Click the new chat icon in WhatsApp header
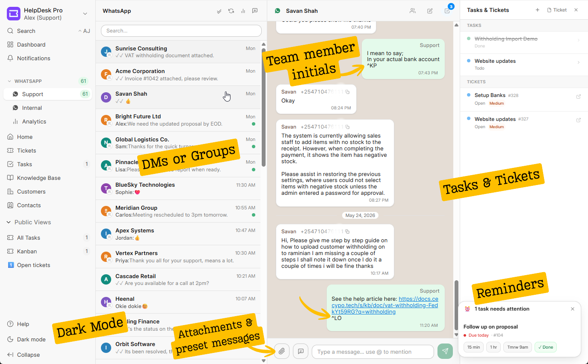The height and width of the screenshot is (364, 588). click(255, 11)
